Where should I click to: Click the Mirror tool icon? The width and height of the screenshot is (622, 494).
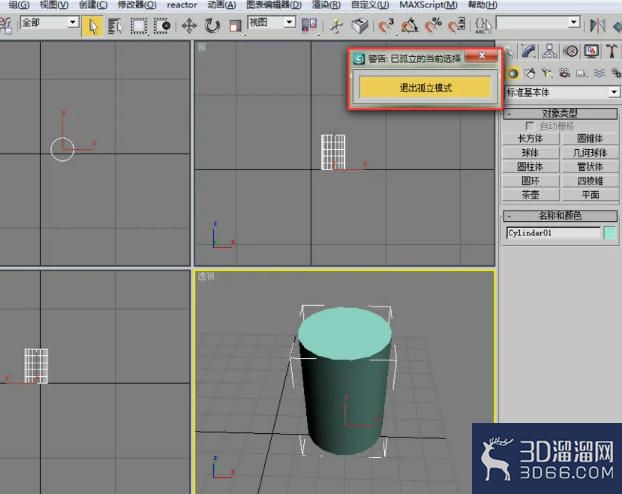597,26
